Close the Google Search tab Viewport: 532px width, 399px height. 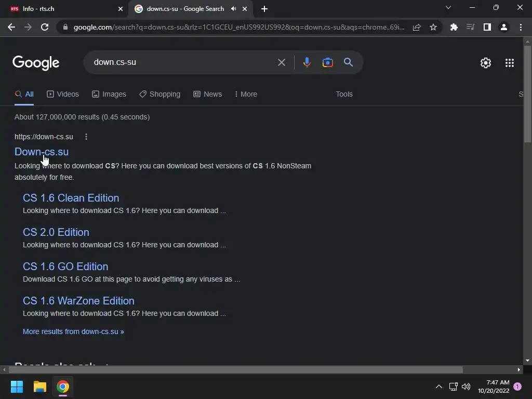245,9
